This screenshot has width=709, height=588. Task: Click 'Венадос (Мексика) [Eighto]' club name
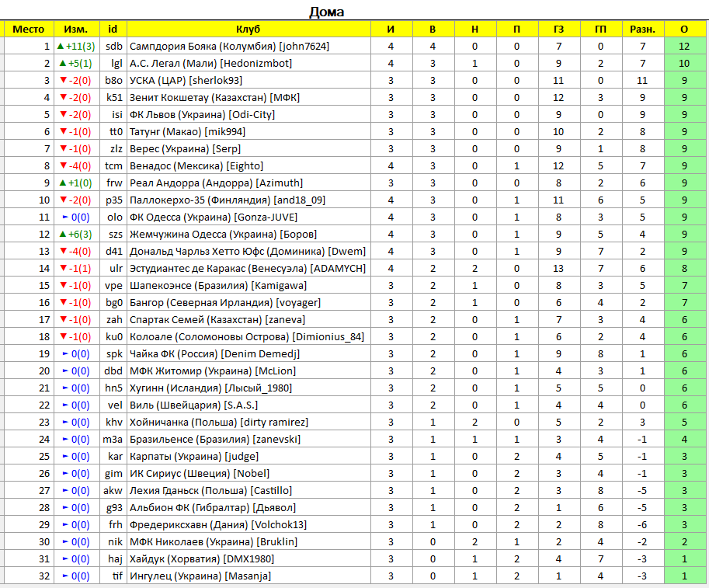click(196, 166)
